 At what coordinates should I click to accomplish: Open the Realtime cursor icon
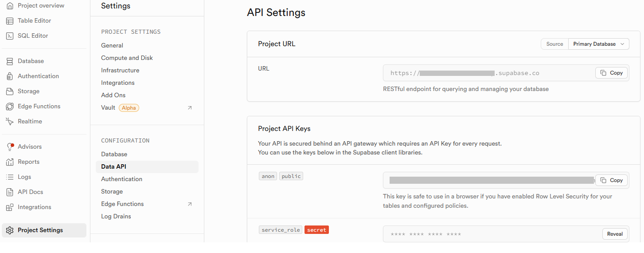coord(10,122)
